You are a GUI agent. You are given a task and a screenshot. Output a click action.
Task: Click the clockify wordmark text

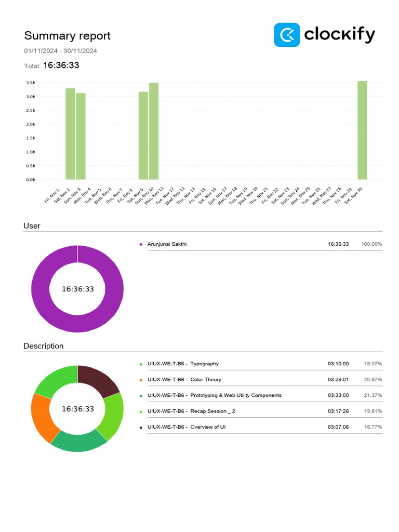click(x=340, y=34)
